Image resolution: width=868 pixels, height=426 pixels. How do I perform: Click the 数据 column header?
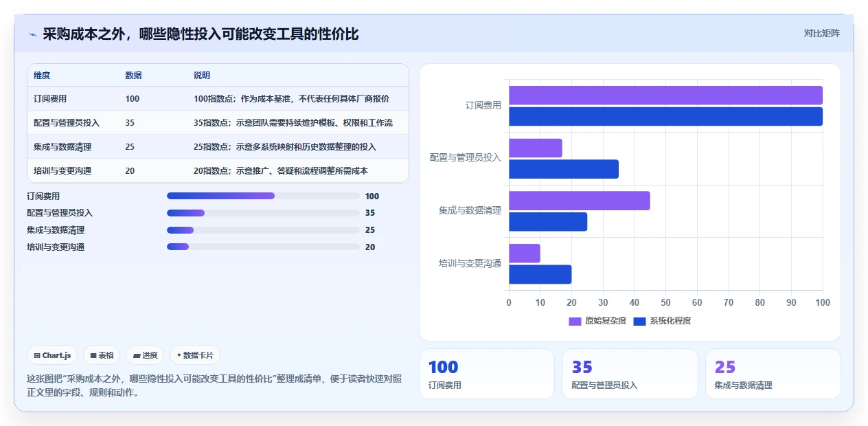[x=133, y=76]
